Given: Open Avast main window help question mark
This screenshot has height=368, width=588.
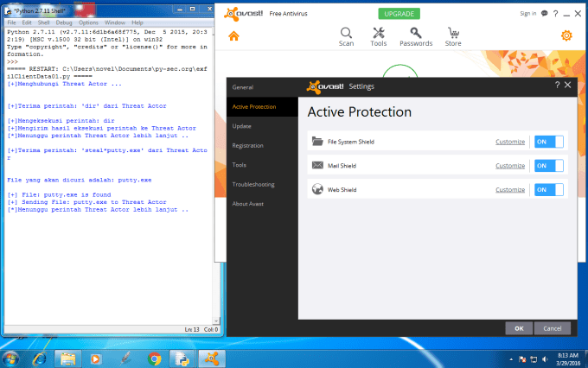Looking at the screenshot, I should 555,14.
